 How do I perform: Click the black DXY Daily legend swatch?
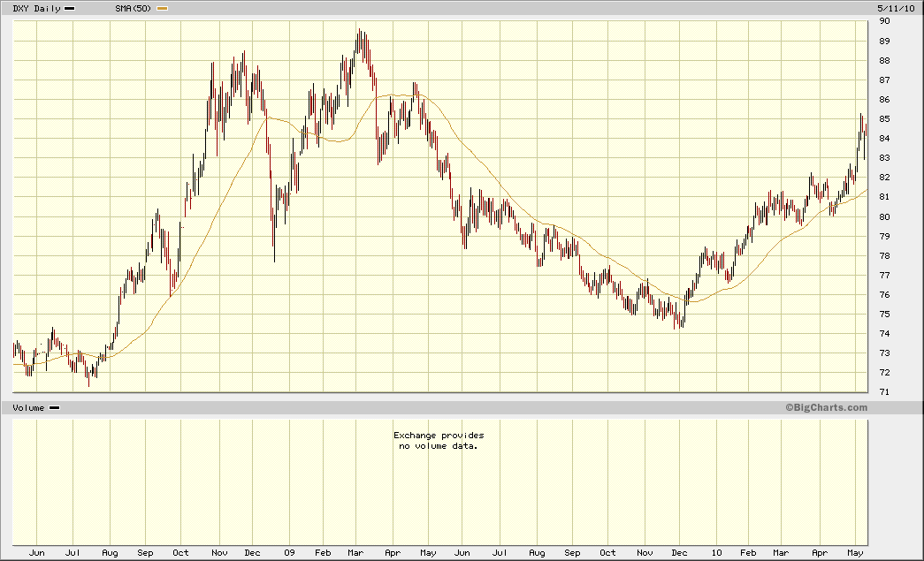point(70,8)
